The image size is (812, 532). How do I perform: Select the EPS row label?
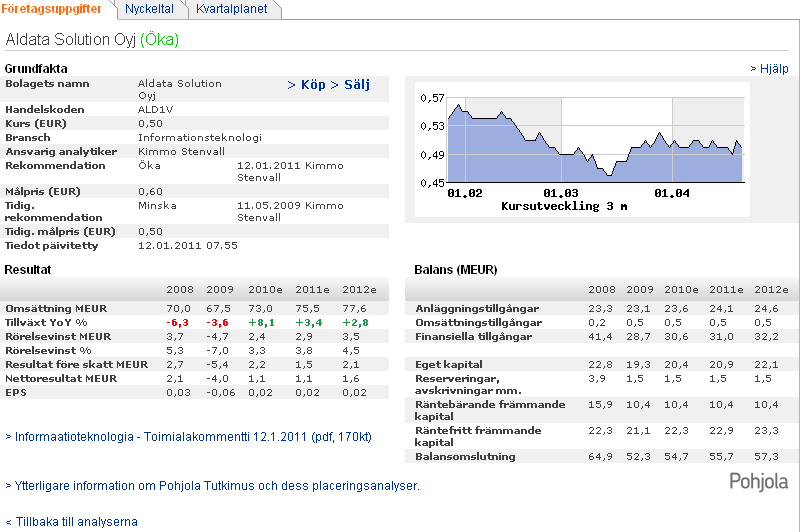pos(16,392)
